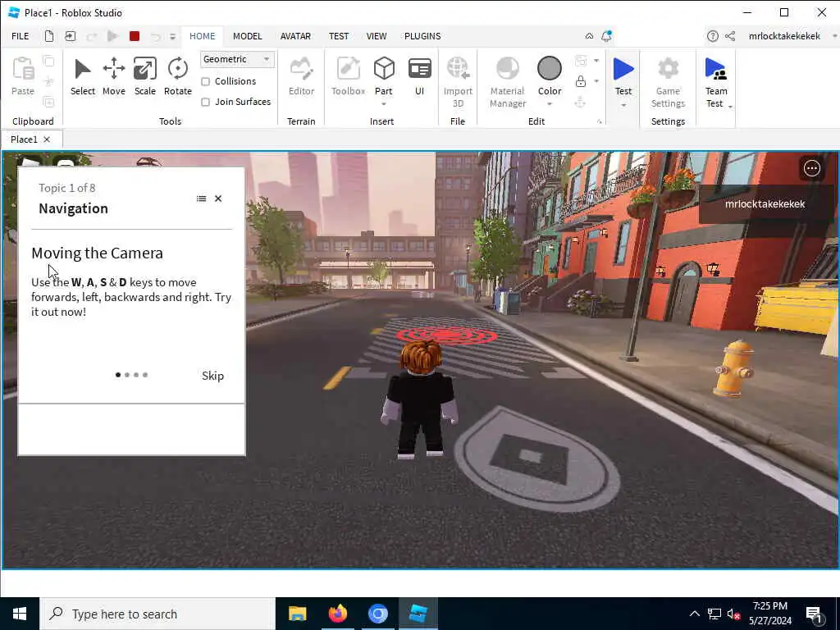Click the lock tool icon in Edit group
This screenshot has height=630, width=840.
click(580, 81)
